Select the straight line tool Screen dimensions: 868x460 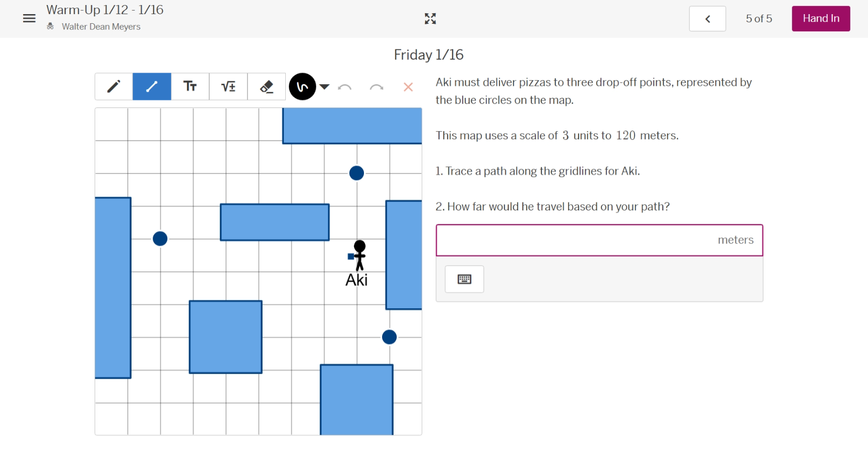[152, 87]
